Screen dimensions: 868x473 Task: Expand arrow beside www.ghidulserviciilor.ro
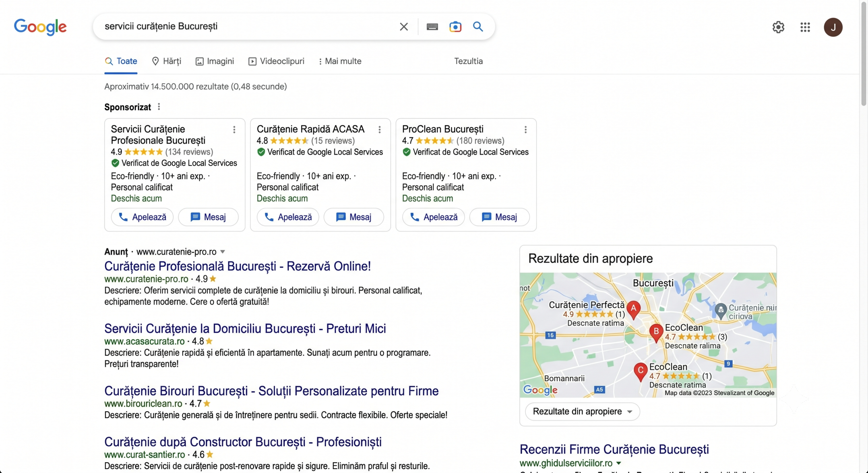pyautogui.click(x=618, y=463)
